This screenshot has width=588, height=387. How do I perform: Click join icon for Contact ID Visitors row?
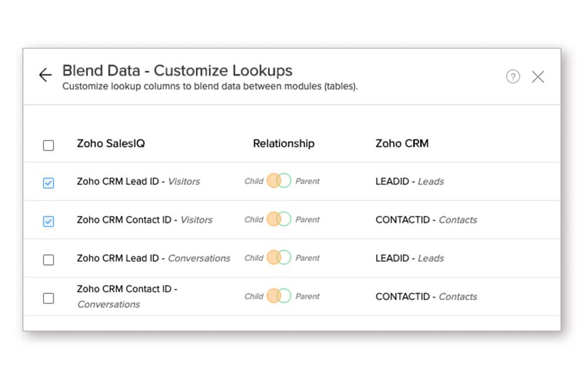pos(279,219)
